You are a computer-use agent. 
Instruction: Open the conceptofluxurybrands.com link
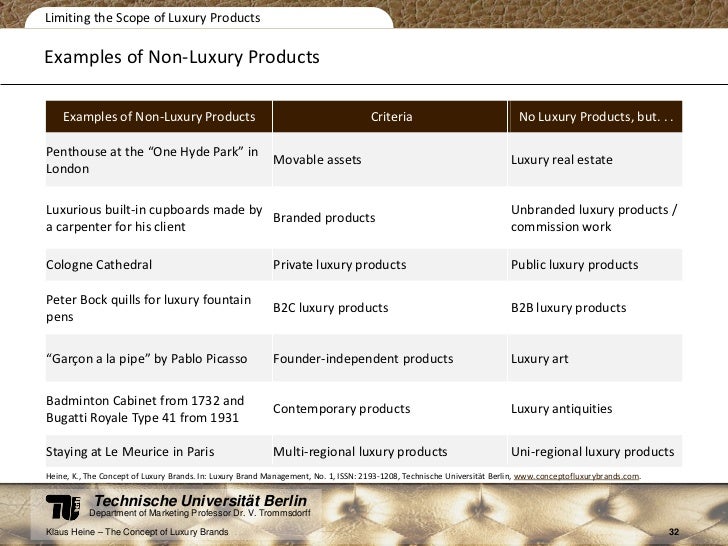576,476
